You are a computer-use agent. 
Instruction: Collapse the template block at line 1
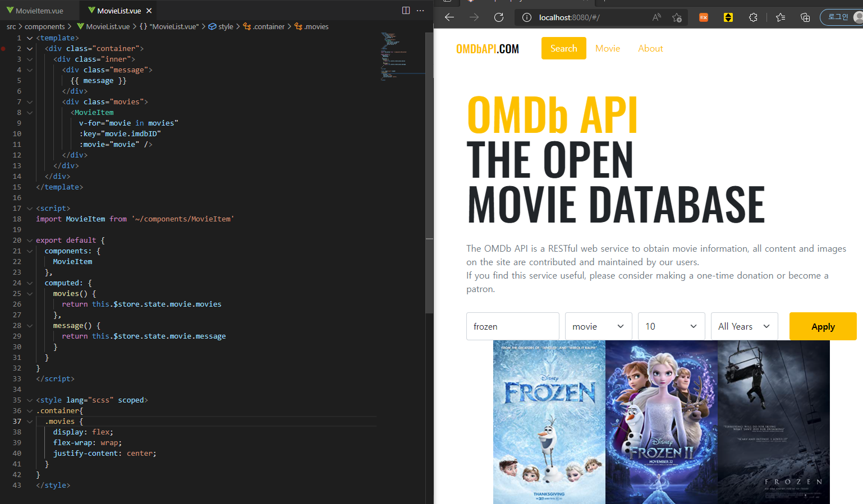click(x=30, y=38)
